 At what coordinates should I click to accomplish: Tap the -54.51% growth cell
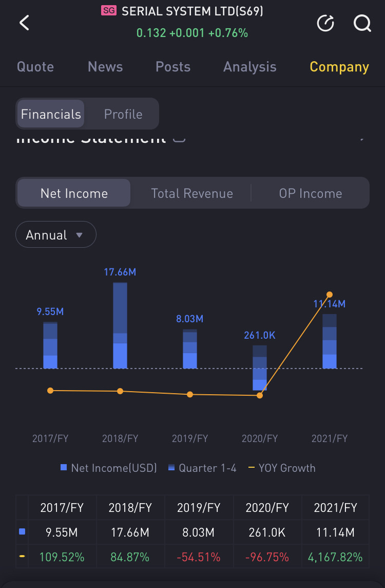[x=199, y=557]
